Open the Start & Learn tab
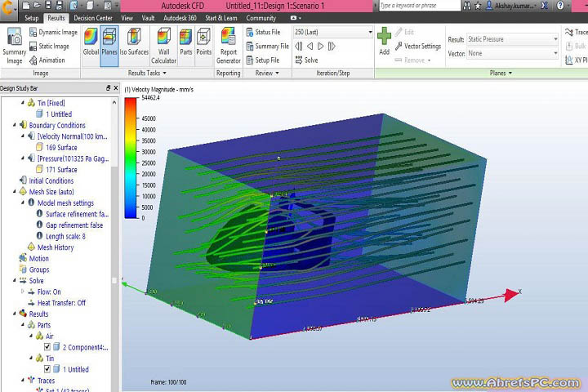 pyautogui.click(x=220, y=18)
